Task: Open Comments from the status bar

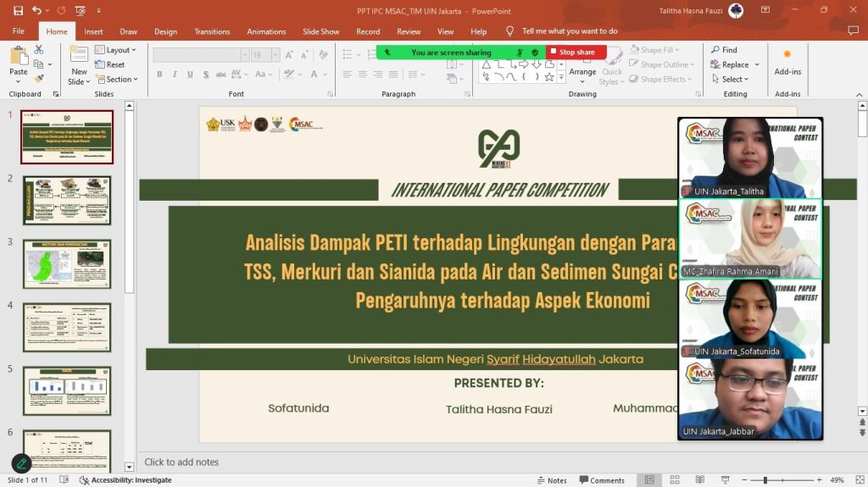Action: pos(602,480)
